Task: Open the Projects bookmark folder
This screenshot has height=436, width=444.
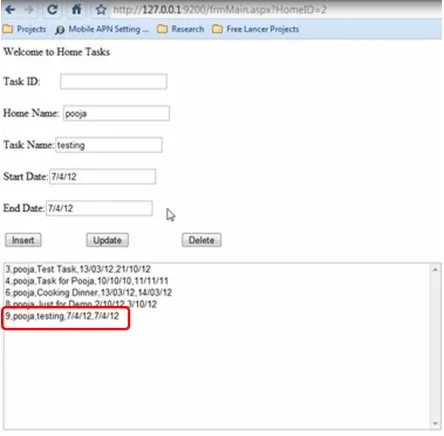Action: [25, 29]
